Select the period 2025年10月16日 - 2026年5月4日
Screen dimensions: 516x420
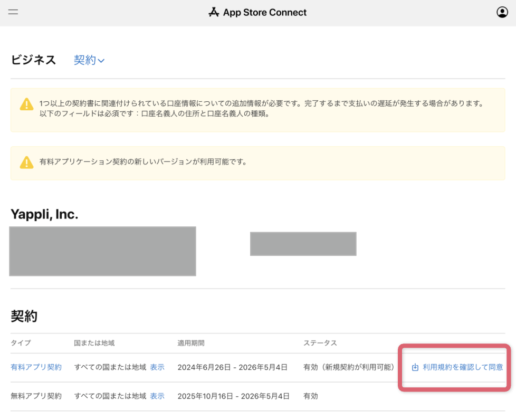(x=234, y=396)
